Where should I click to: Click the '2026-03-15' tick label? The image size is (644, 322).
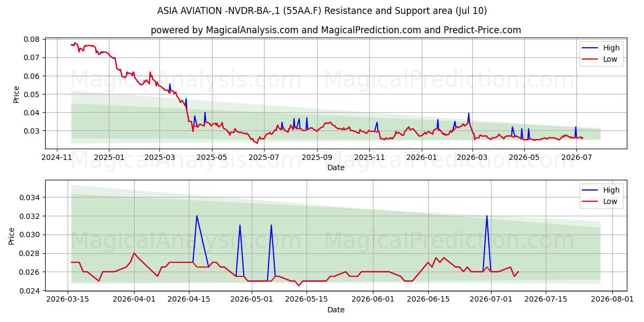68,299
